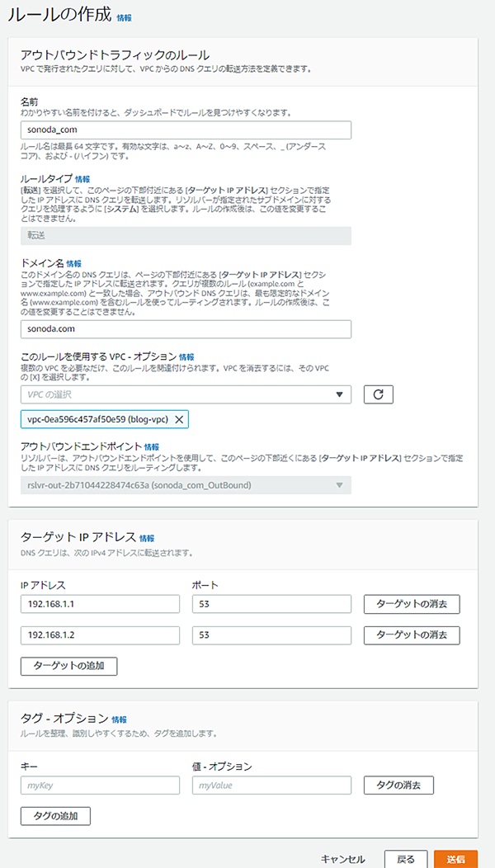Screen dimensions: 495x868
Task: Focus the 名前 field containing sonoda_com
Action: point(186,130)
